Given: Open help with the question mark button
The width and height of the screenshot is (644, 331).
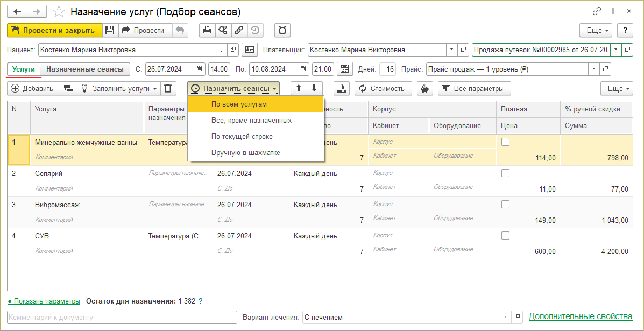Looking at the screenshot, I should tap(625, 30).
